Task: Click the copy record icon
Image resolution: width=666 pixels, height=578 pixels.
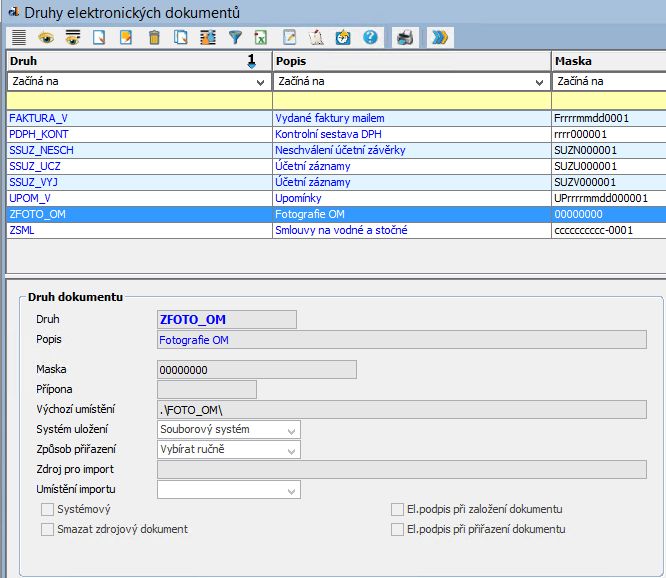Action: (x=180, y=38)
